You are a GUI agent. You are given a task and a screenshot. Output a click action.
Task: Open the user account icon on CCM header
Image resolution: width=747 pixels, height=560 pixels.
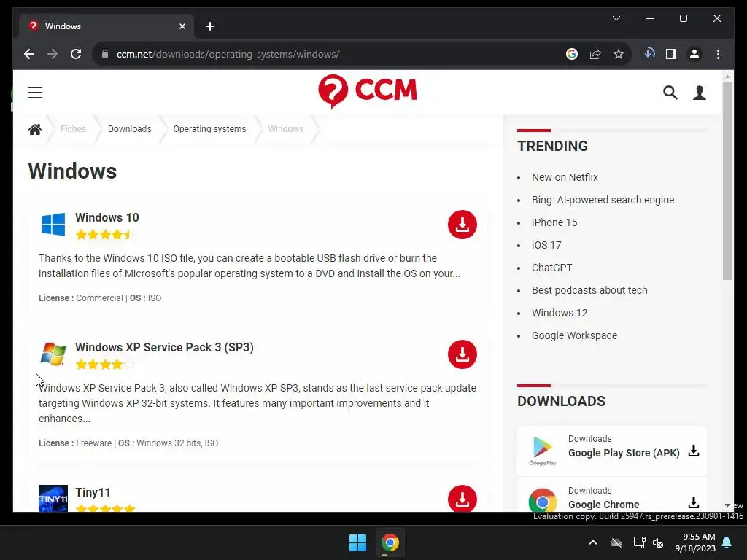[700, 93]
